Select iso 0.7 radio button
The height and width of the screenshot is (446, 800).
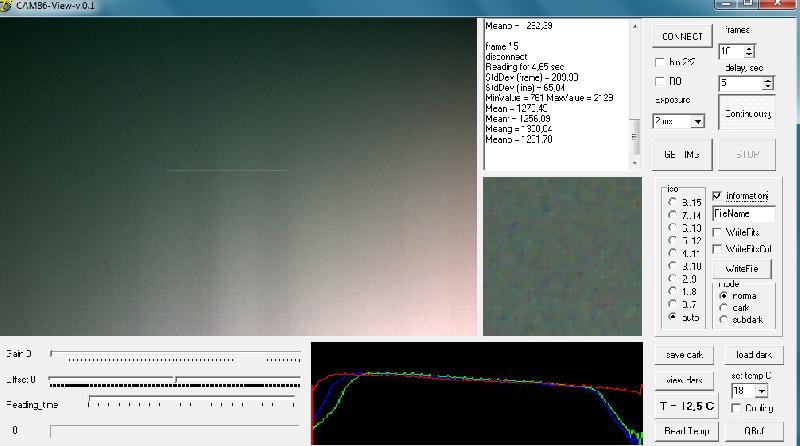tap(672, 304)
